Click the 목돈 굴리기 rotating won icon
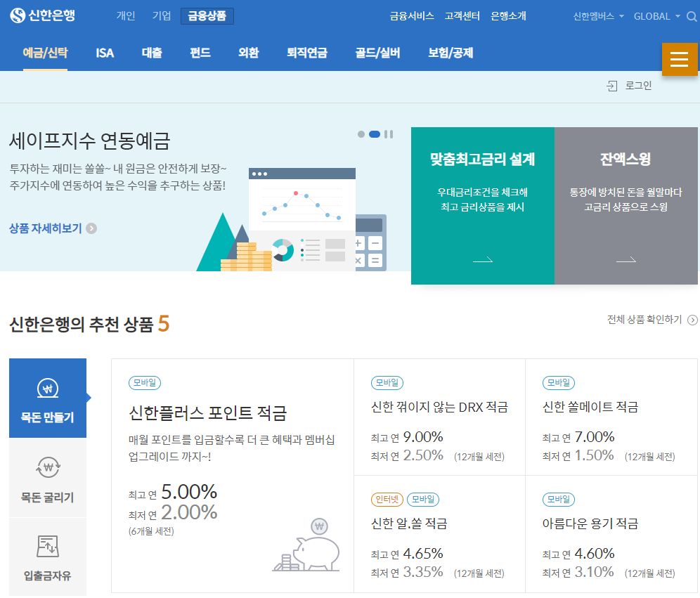 (48, 467)
